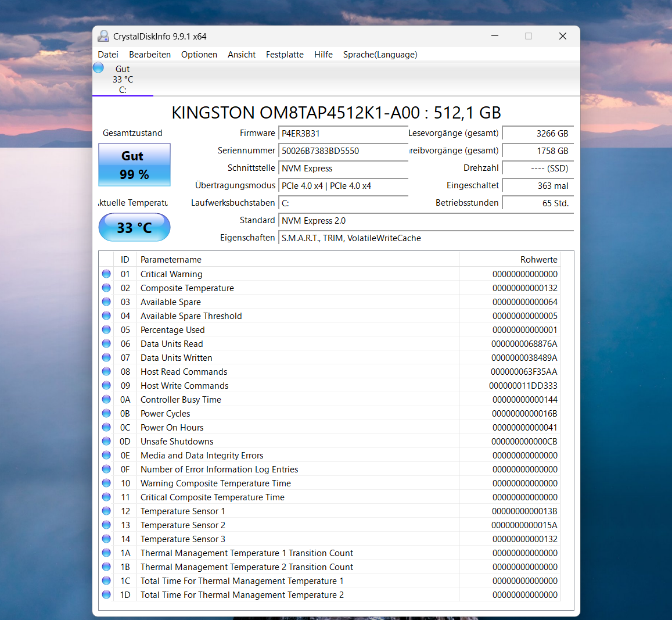This screenshot has width=672, height=620.
Task: Click the Gut 99 % health status button
Action: (x=134, y=164)
